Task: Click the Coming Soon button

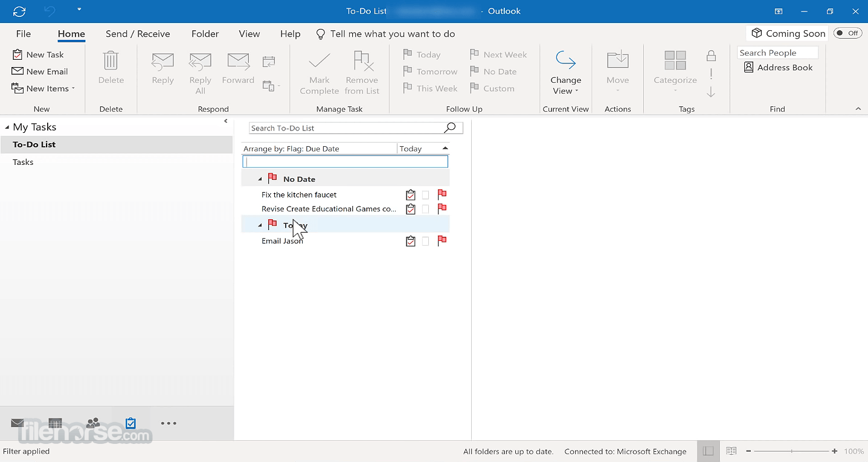Action: pos(788,33)
